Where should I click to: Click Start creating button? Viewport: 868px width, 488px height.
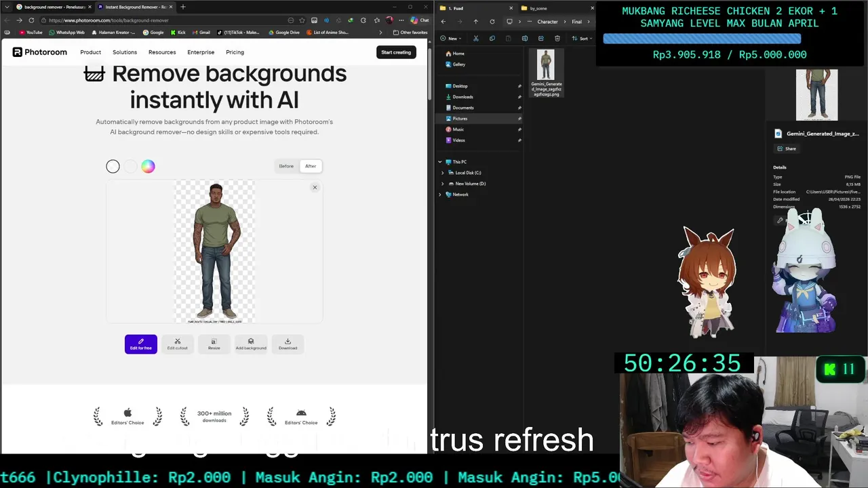[x=396, y=52]
